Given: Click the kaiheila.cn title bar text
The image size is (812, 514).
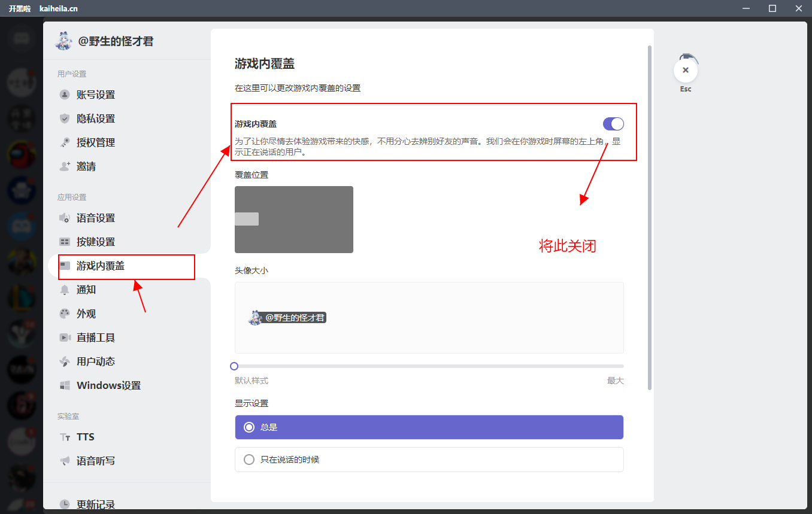Looking at the screenshot, I should [x=59, y=8].
